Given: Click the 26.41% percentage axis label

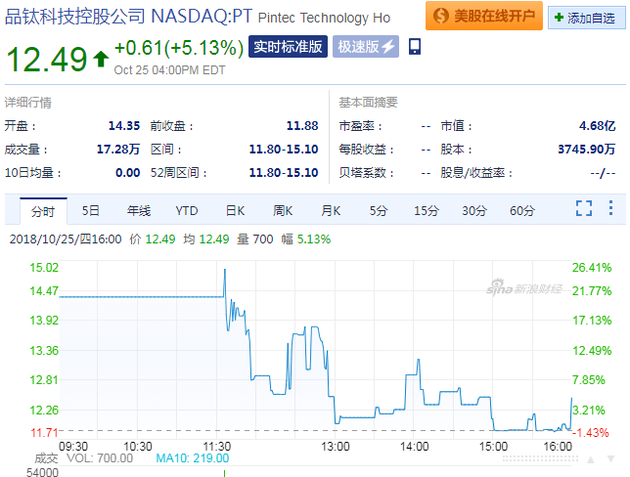Looking at the screenshot, I should [x=592, y=268].
